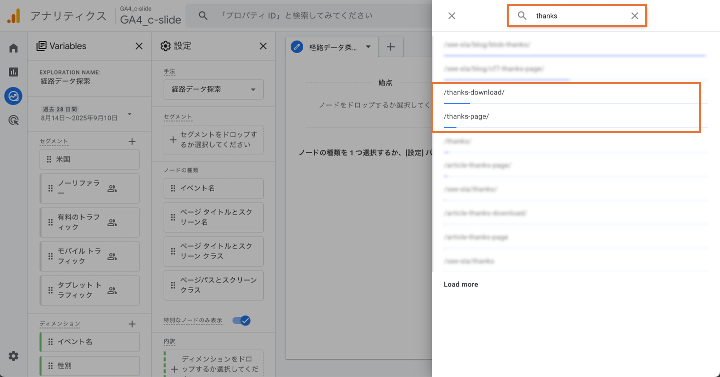
Task: Open the Reports chart icon in sidebar
Action: pyautogui.click(x=14, y=72)
